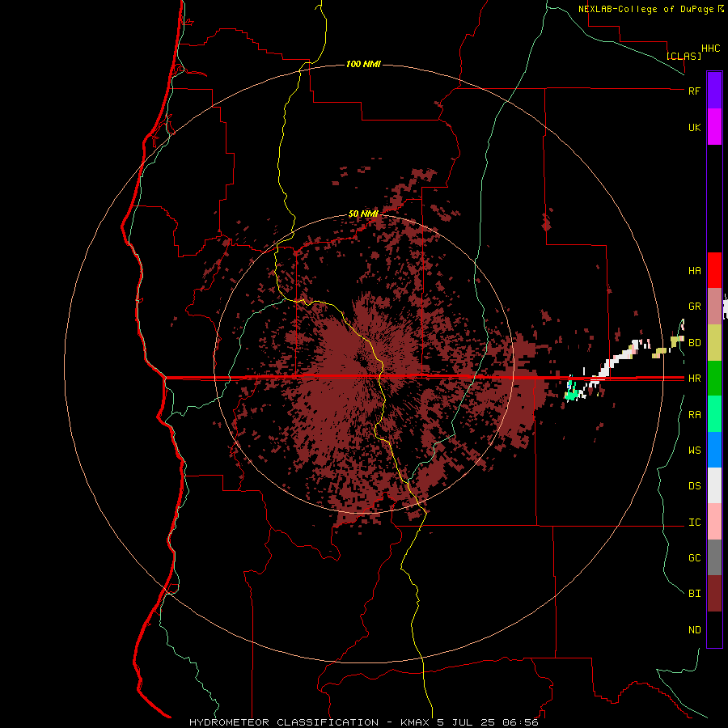
Task: Click the WS blue legend swatch
Action: [x=714, y=450]
